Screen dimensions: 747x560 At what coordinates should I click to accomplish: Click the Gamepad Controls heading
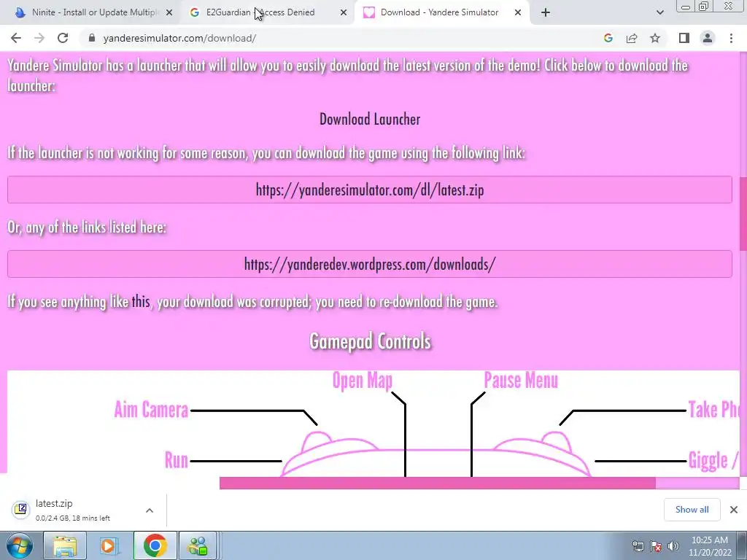point(370,341)
